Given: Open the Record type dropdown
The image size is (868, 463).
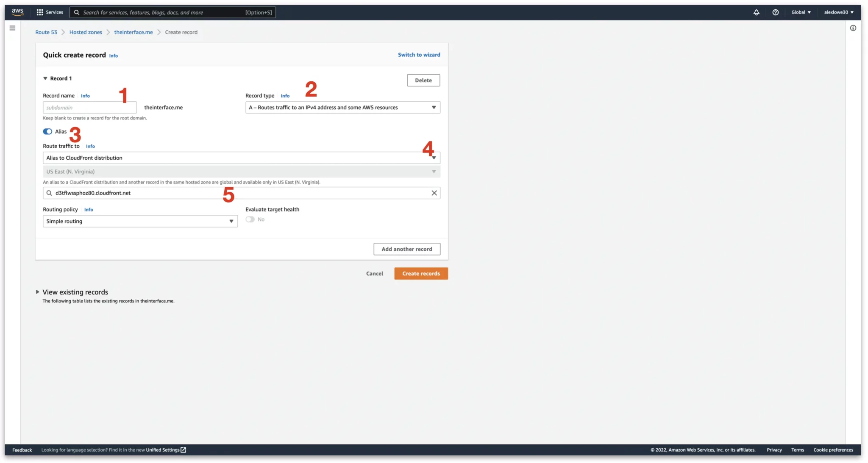Looking at the screenshot, I should 342,108.
